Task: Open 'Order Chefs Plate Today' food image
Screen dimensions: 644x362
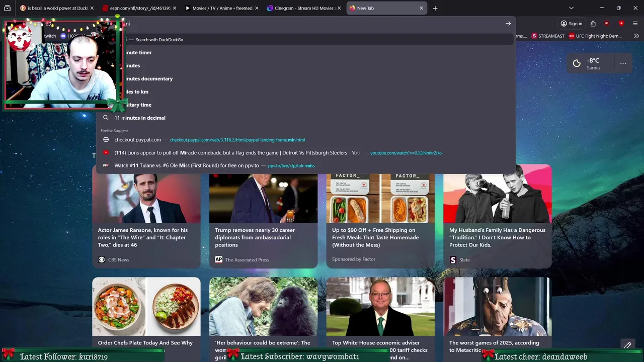Action: (146, 307)
